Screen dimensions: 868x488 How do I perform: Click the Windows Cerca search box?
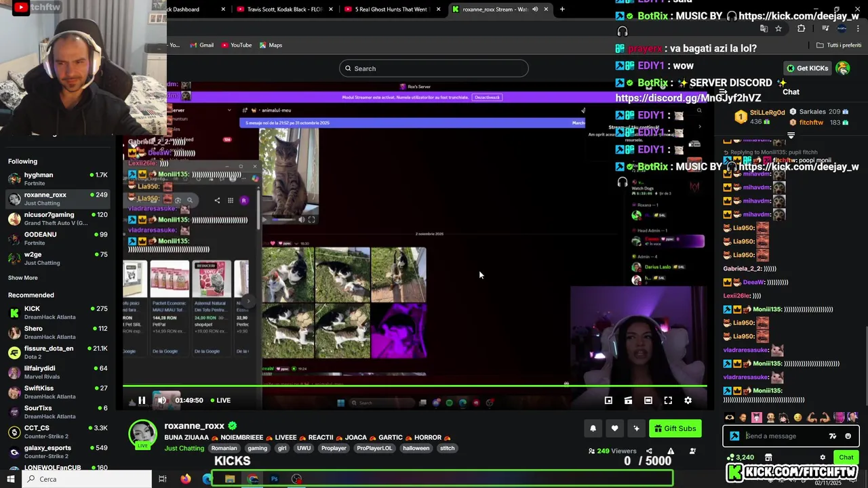[x=87, y=479]
